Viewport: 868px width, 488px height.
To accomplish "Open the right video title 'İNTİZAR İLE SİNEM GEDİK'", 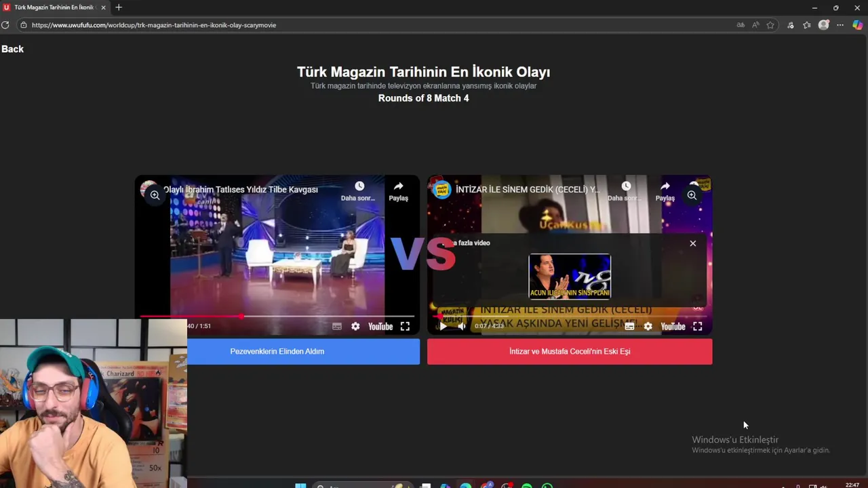I will point(528,190).
